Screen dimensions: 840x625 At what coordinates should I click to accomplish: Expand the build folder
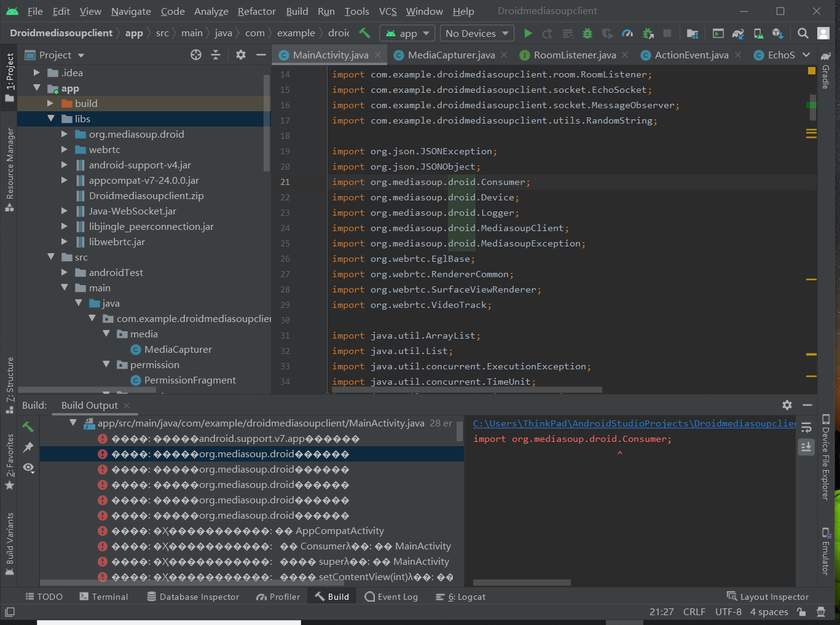point(51,103)
